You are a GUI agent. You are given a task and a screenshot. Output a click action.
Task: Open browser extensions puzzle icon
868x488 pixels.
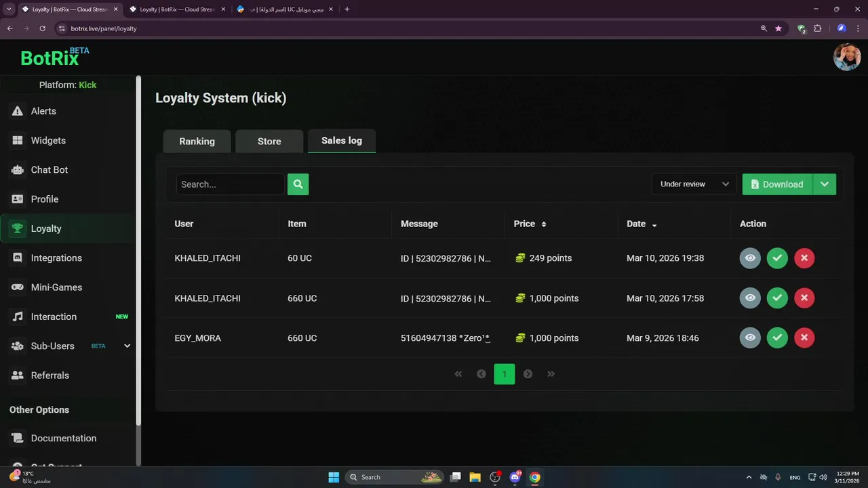click(817, 28)
